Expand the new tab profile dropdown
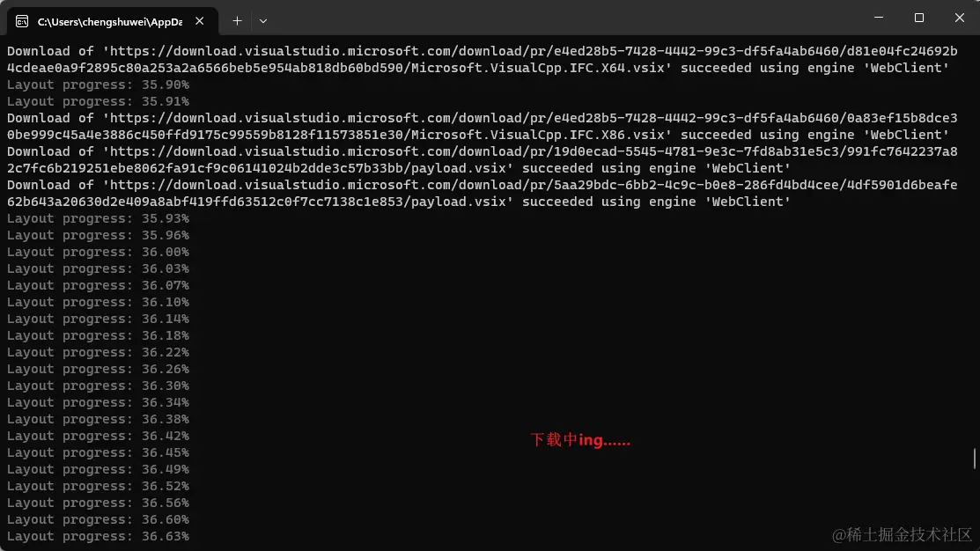This screenshot has width=980, height=551. [263, 21]
